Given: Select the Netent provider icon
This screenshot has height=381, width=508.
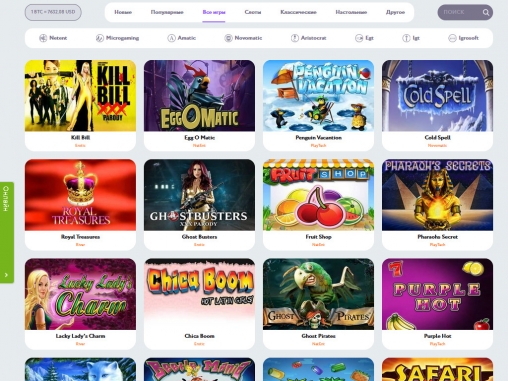Looking at the screenshot, I should coord(43,38).
